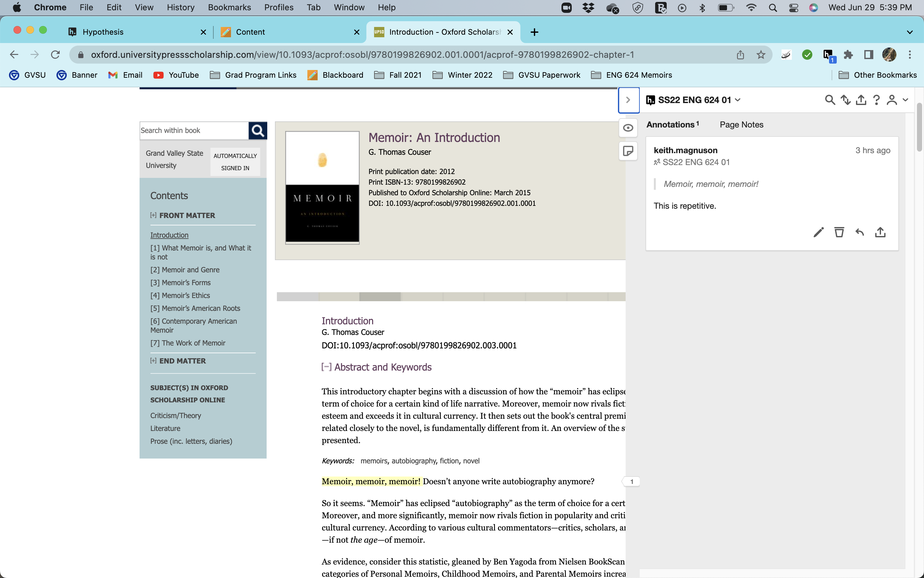
Task: Collapse Abstract and Keywords section
Action: point(327,367)
